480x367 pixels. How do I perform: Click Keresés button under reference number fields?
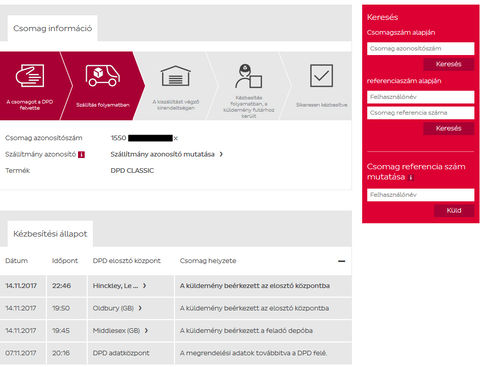tap(449, 128)
